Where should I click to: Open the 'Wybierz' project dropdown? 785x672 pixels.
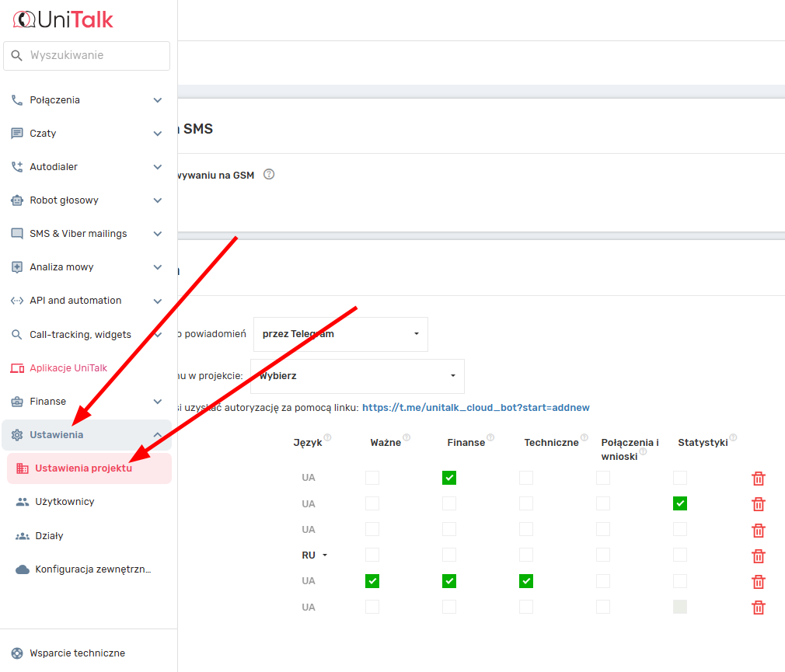click(357, 376)
